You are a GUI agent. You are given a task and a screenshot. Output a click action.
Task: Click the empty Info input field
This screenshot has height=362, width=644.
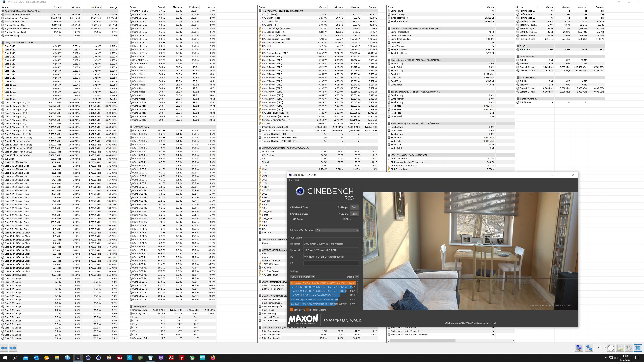coord(331,263)
